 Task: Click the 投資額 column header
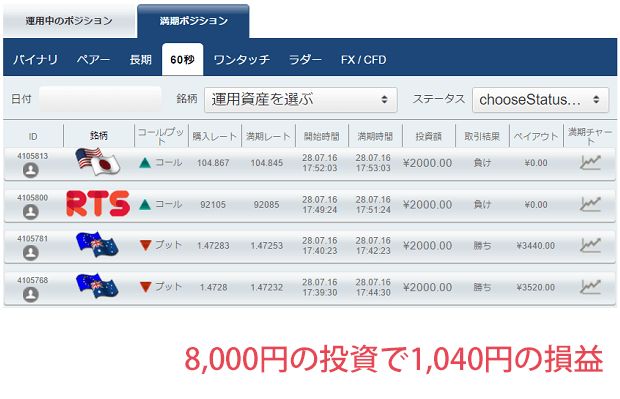click(429, 136)
